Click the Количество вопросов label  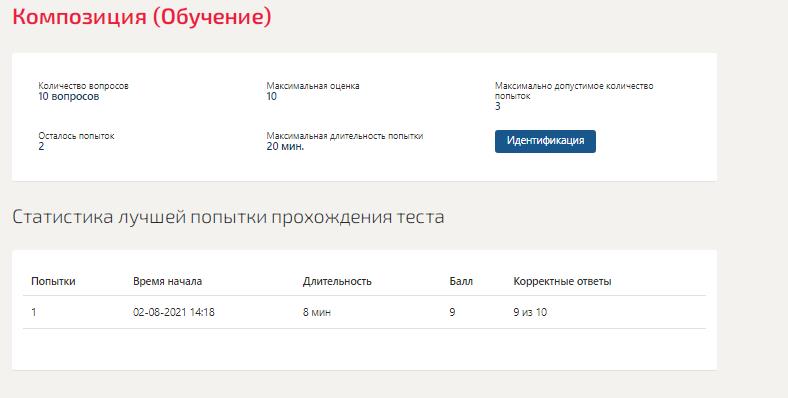[83, 86]
